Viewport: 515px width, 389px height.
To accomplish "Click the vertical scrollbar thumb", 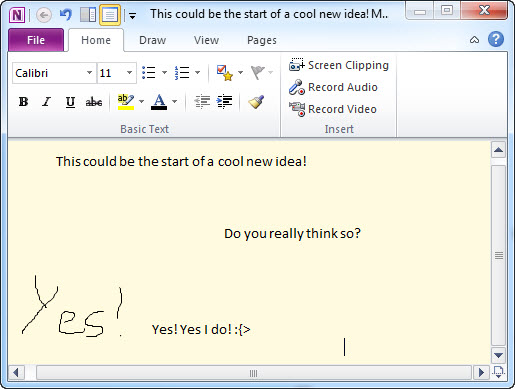I will (498, 255).
